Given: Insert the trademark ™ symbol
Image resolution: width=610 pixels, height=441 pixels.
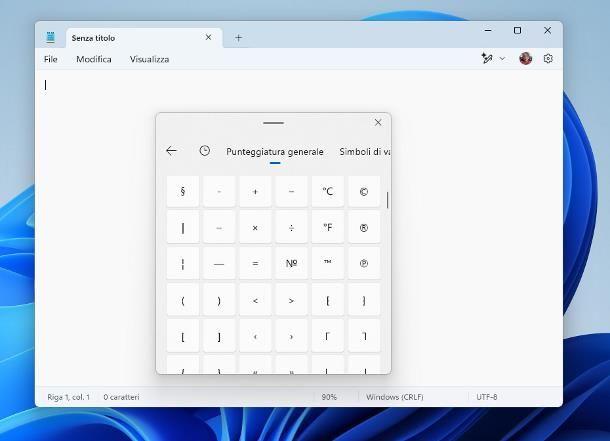Looking at the screenshot, I should pos(328,264).
